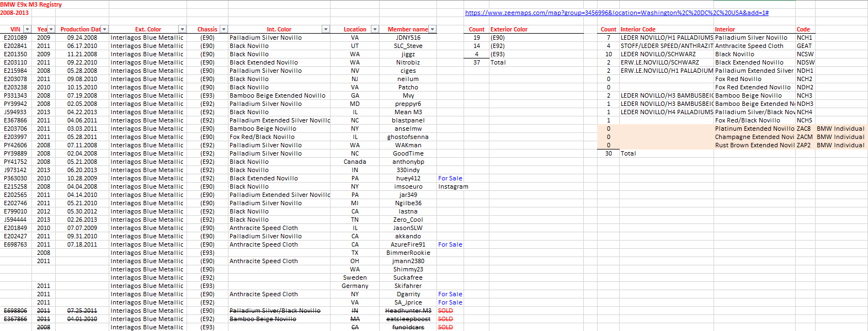The image size is (868, 331).
Task: Select member name cell 'Zero_Cool'
Action: coord(408,220)
